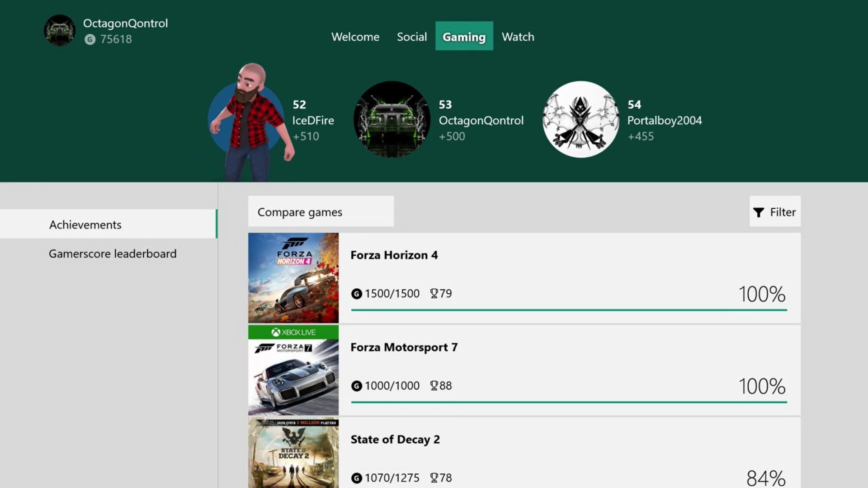Click the +455 score value
The width and height of the screenshot is (868, 488).
tap(641, 136)
